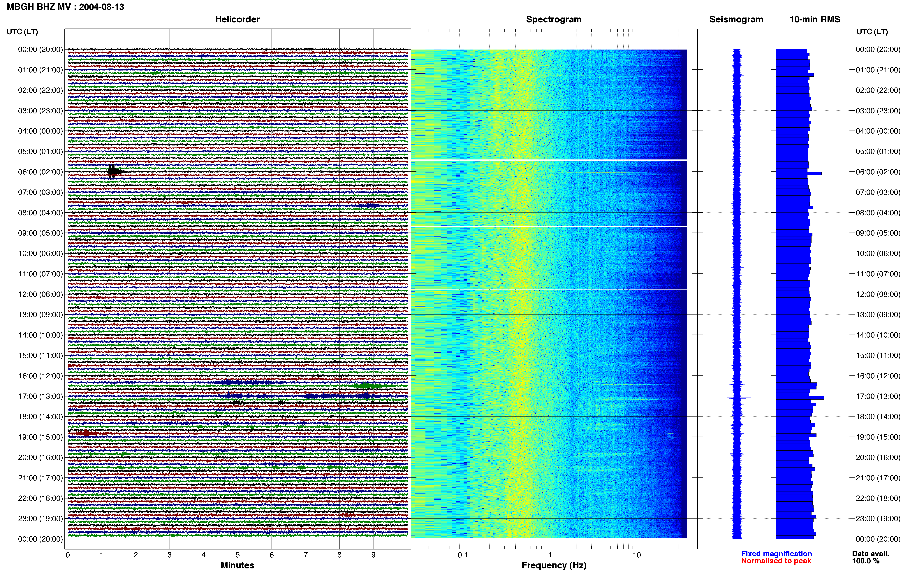Viewport: 924px width, 578px height.
Task: Click the white gap line in spectrogram near 11:50
Action: 549,290
